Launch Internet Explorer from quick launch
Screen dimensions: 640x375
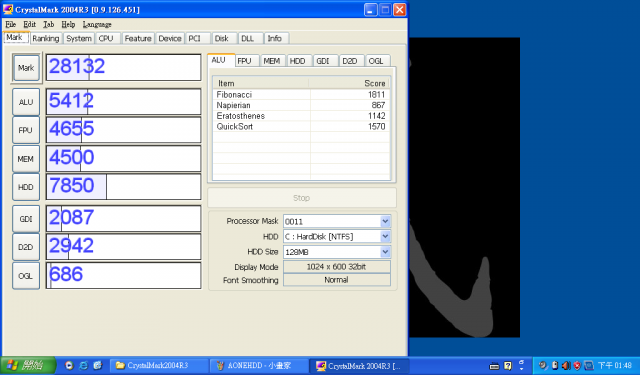83,366
